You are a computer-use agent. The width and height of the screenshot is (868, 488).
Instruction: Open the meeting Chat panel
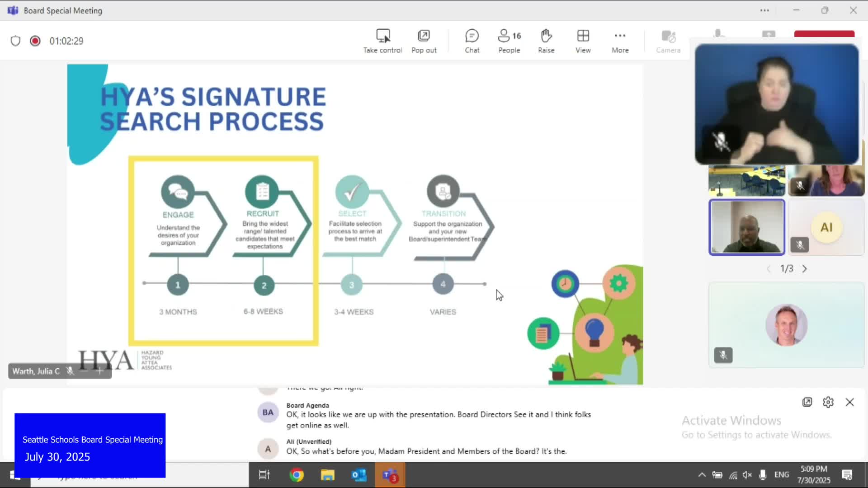pyautogui.click(x=472, y=41)
